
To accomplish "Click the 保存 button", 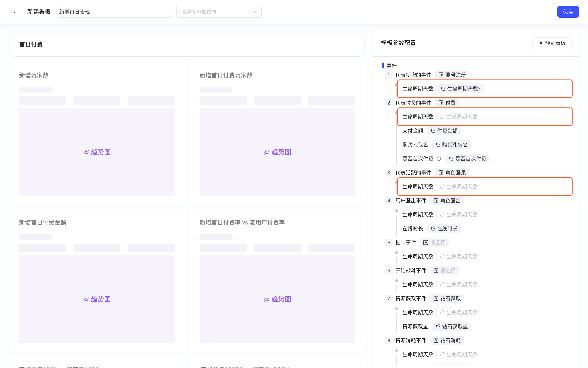I will point(568,12).
